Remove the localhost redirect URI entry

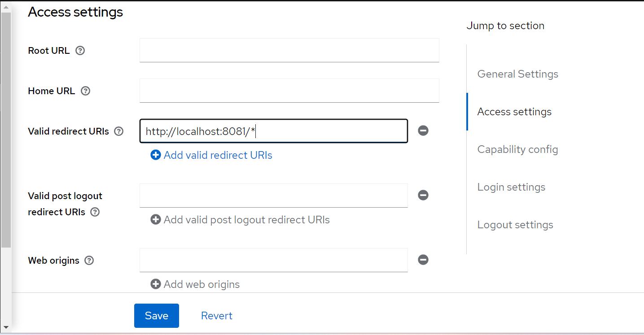click(423, 131)
